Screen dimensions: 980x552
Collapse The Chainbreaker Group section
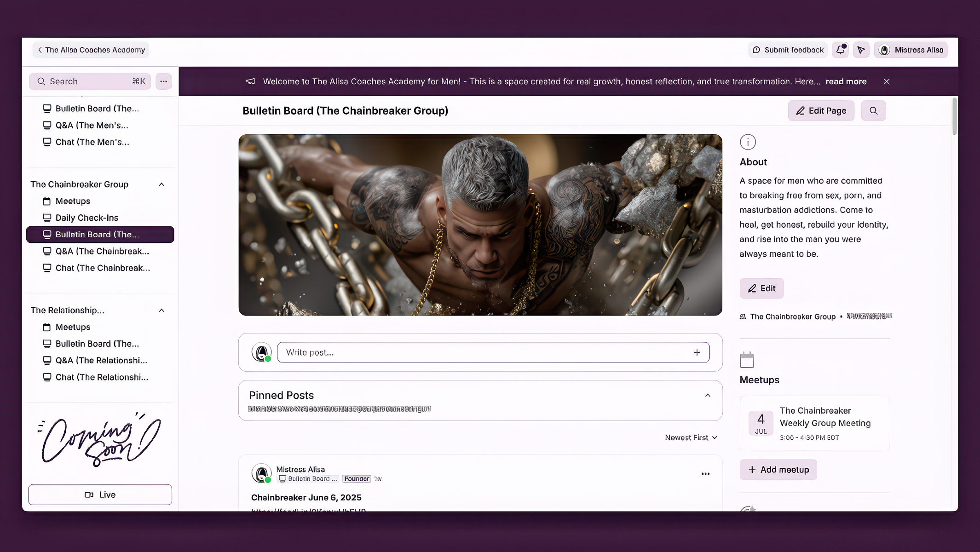(x=161, y=184)
